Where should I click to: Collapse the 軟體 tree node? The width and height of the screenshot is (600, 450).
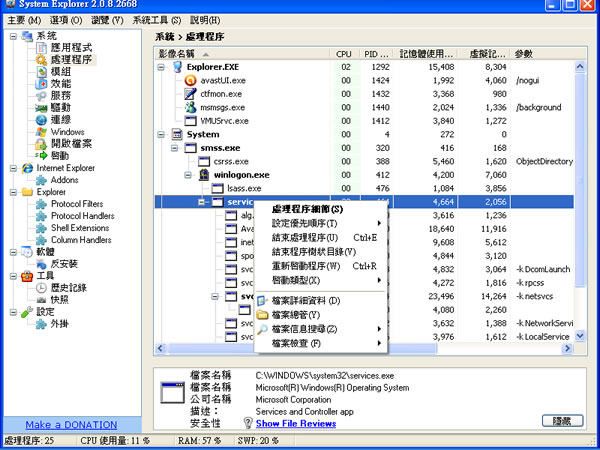[x=13, y=252]
